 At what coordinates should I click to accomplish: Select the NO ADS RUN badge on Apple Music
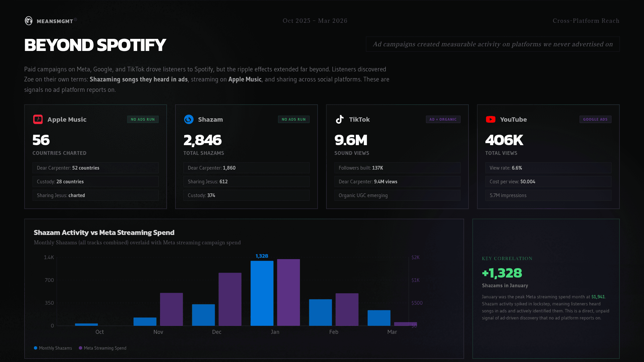(143, 119)
